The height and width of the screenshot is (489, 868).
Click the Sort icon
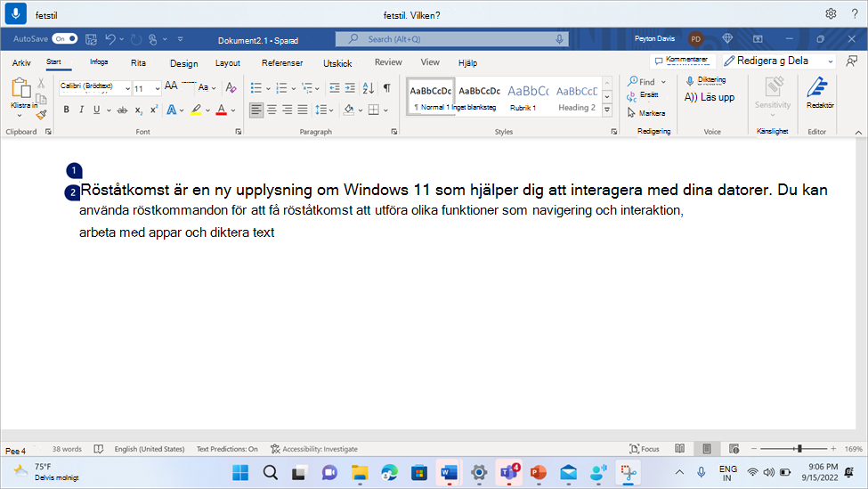click(369, 88)
